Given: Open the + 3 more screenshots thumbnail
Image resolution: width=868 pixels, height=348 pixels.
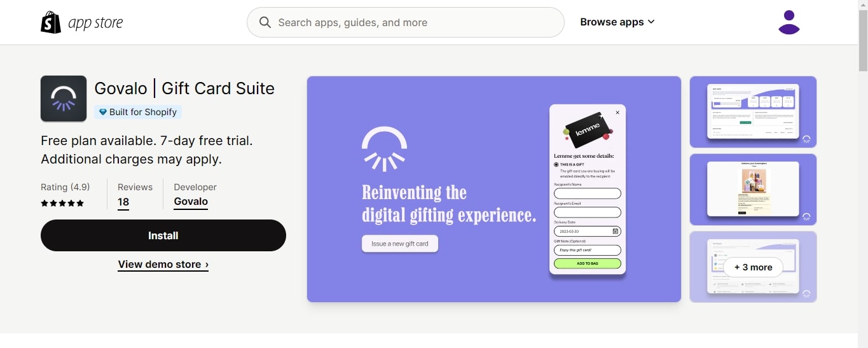Looking at the screenshot, I should (x=753, y=267).
